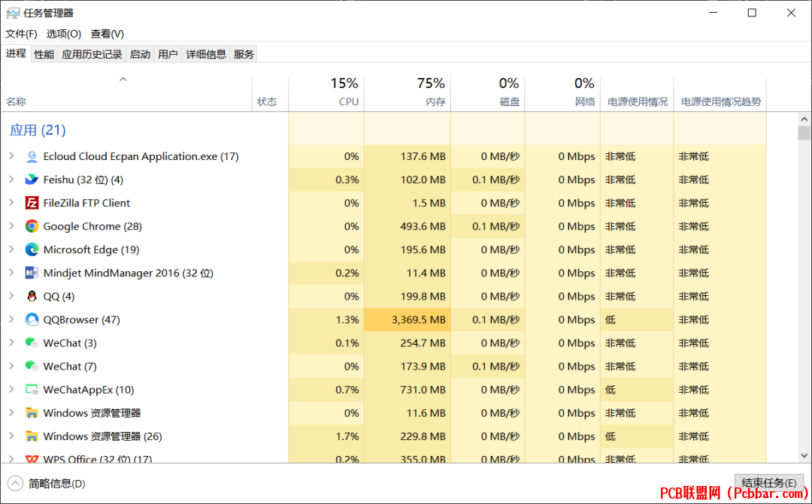Click the WeChat (3) icon
This screenshot has width=812, height=504.
click(32, 343)
